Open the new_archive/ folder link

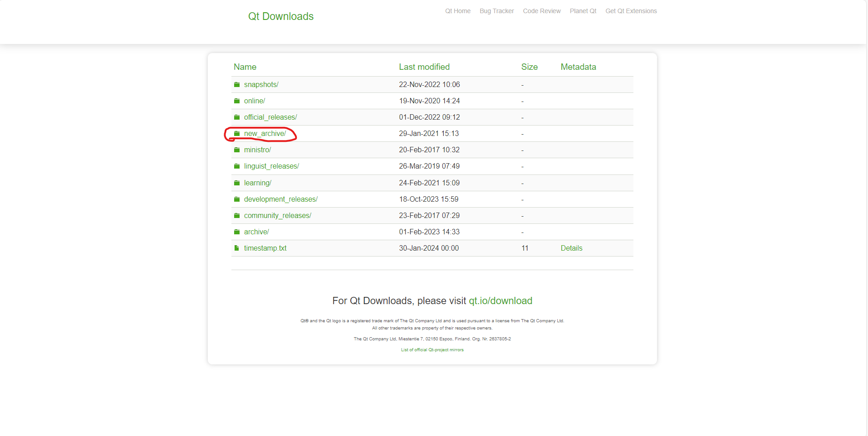pos(265,134)
